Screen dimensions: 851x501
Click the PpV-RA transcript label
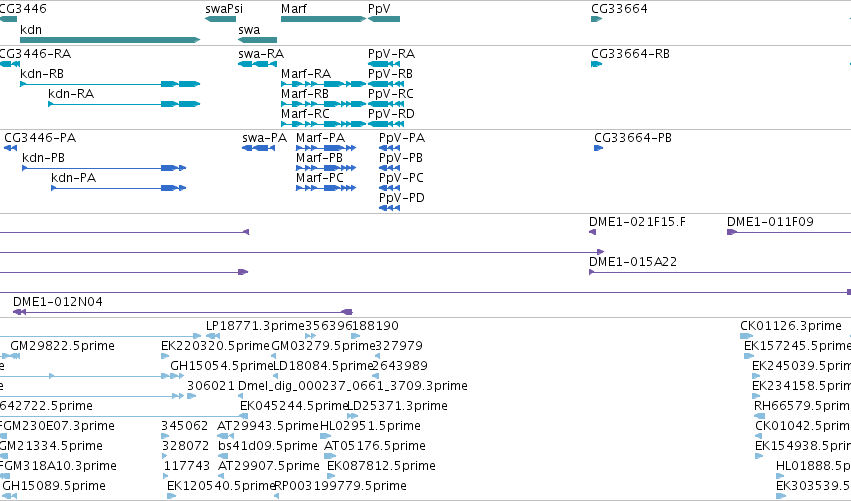[x=391, y=54]
